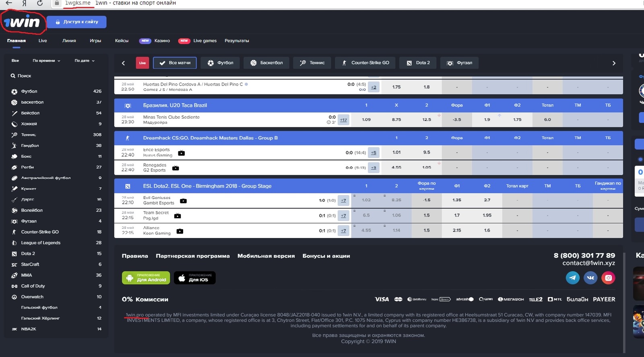Reload the page with refresh icon
Screen dimensions: 644x357
point(40,3)
